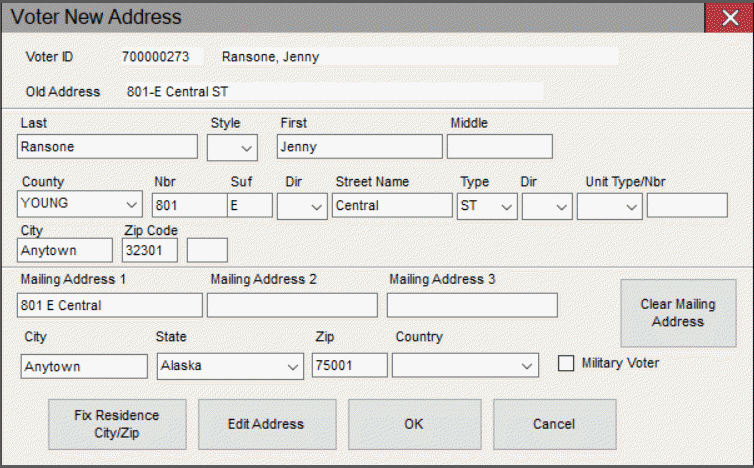
Task: Open the State dropdown showing Alaska
Action: pyautogui.click(x=230, y=367)
